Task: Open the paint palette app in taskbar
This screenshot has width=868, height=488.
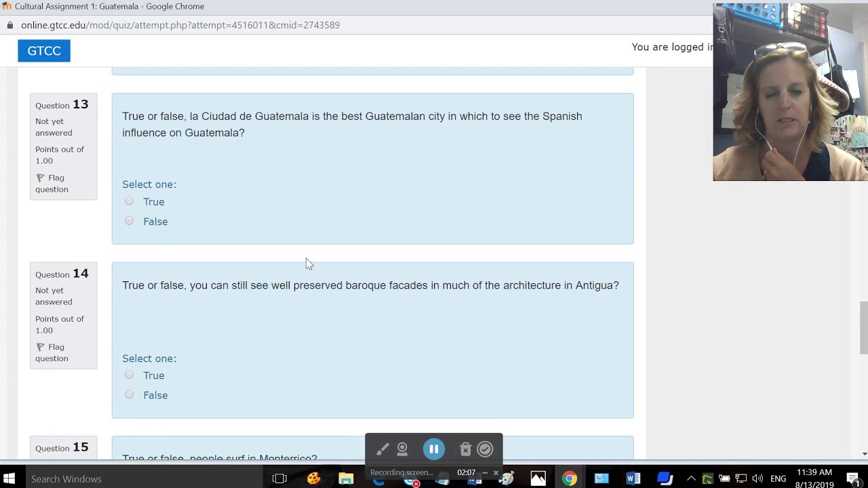Action: click(313, 479)
